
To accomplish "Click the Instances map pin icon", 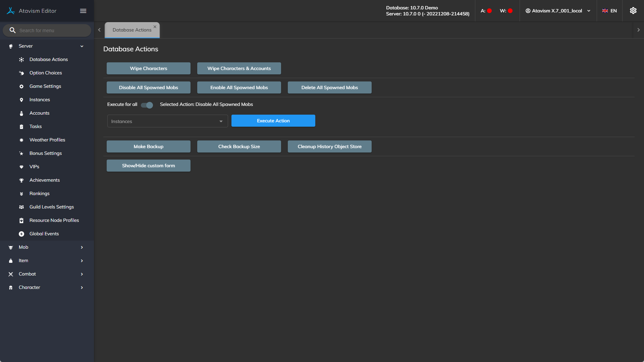I will [x=21, y=100].
